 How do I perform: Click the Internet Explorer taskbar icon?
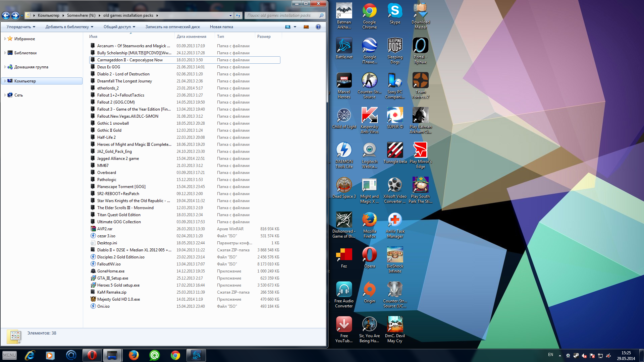click(30, 355)
